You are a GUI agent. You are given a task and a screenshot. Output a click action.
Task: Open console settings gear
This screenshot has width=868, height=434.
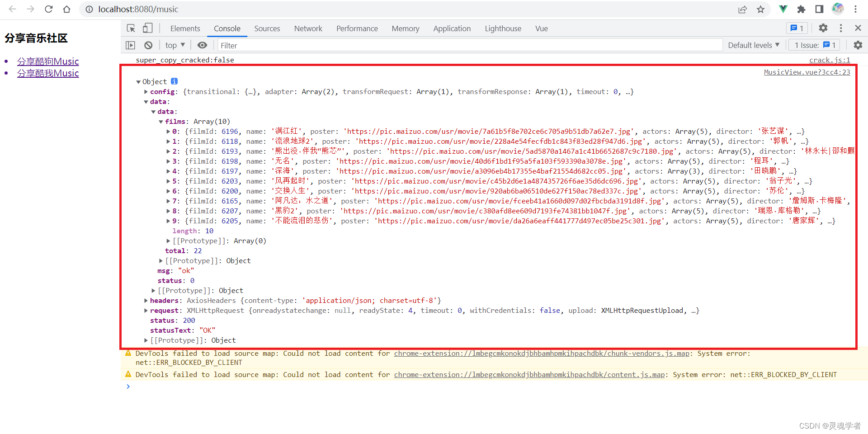[x=858, y=45]
